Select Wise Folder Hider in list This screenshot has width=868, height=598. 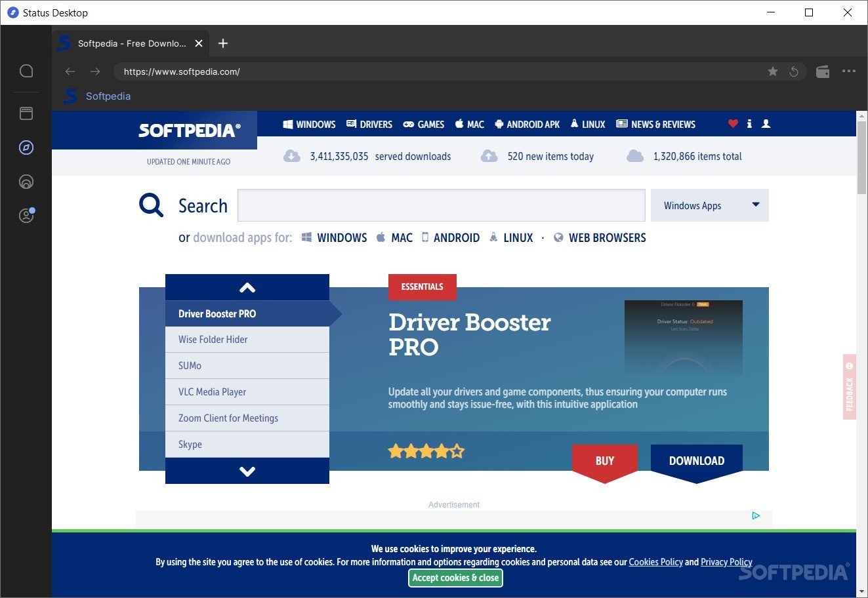pyautogui.click(x=247, y=340)
